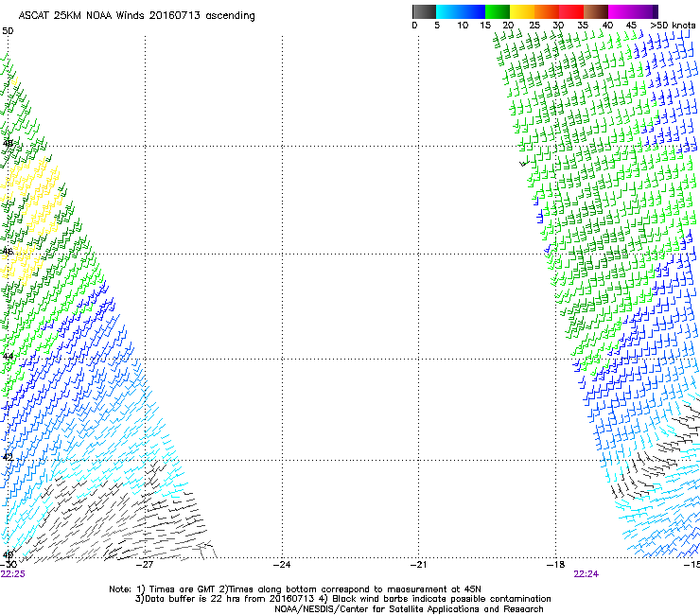Viewport: 700px width, 615px height.
Task: Pick the red 30–35 knots legend segment
Action: point(571,11)
